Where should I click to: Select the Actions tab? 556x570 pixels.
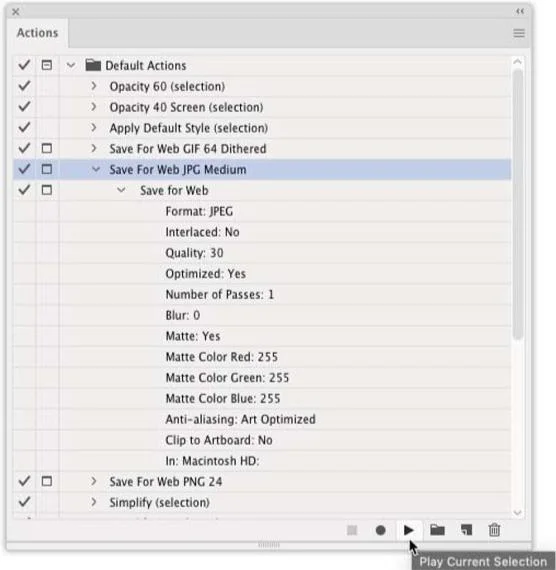(37, 33)
